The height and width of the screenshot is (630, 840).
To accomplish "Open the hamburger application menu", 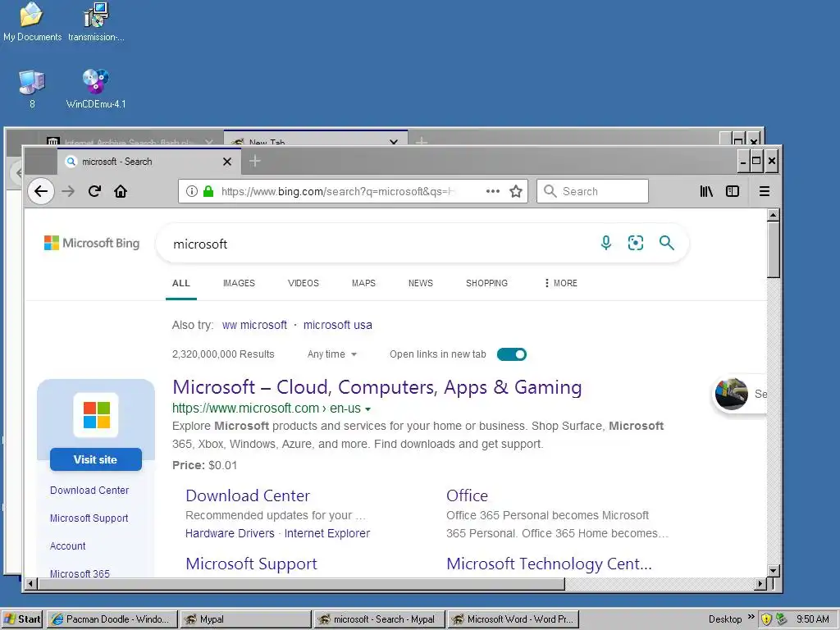I will 765,191.
